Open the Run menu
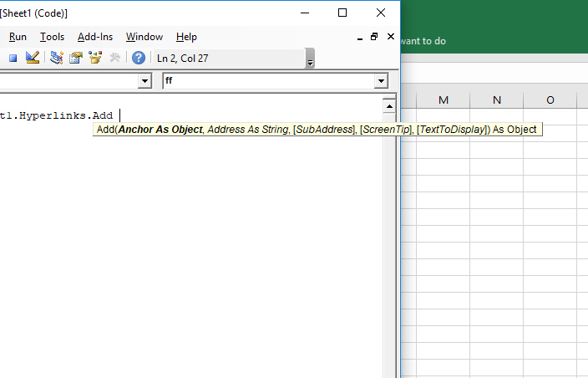The image size is (588, 378). [x=18, y=37]
